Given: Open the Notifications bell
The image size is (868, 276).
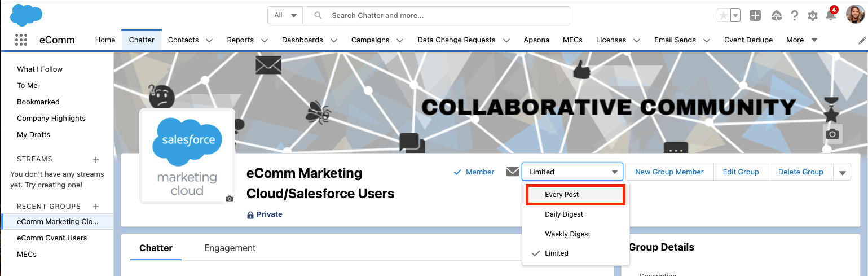Looking at the screenshot, I should pyautogui.click(x=830, y=15).
